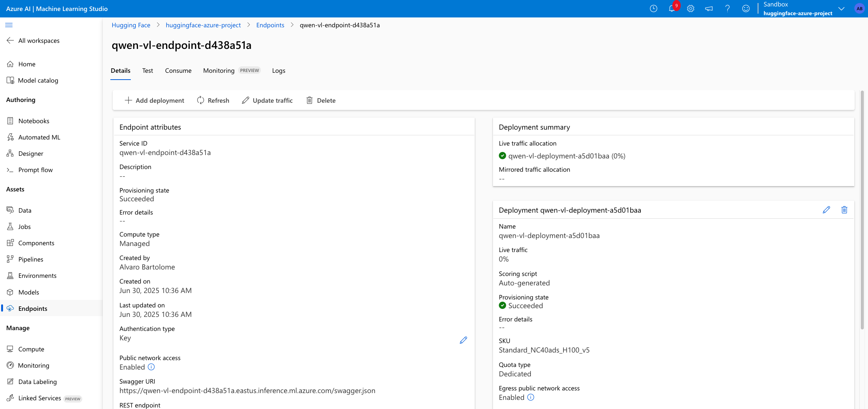Open the Model catalog
868x409 pixels.
click(37, 80)
